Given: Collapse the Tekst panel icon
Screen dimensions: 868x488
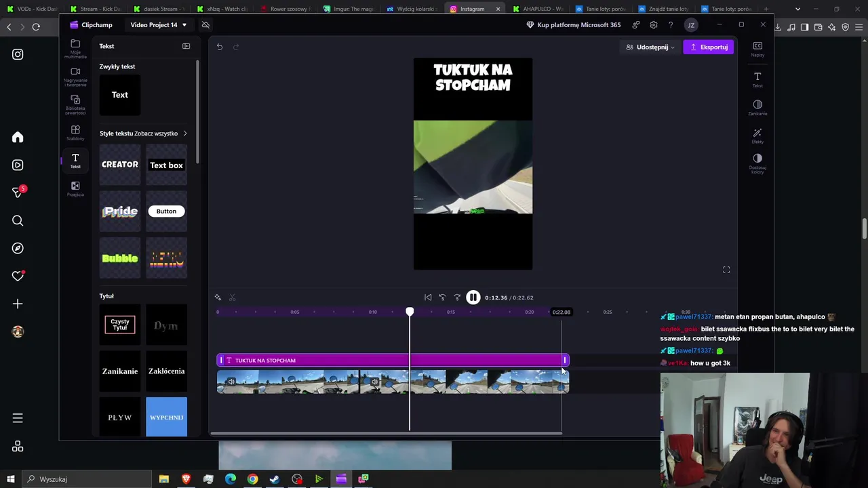Looking at the screenshot, I should coord(186,46).
